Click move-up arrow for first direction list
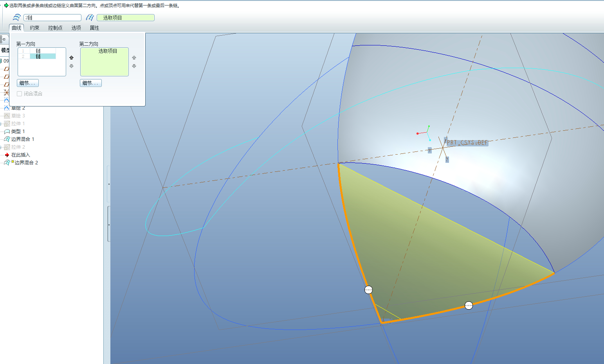The height and width of the screenshot is (364, 604). [71, 58]
